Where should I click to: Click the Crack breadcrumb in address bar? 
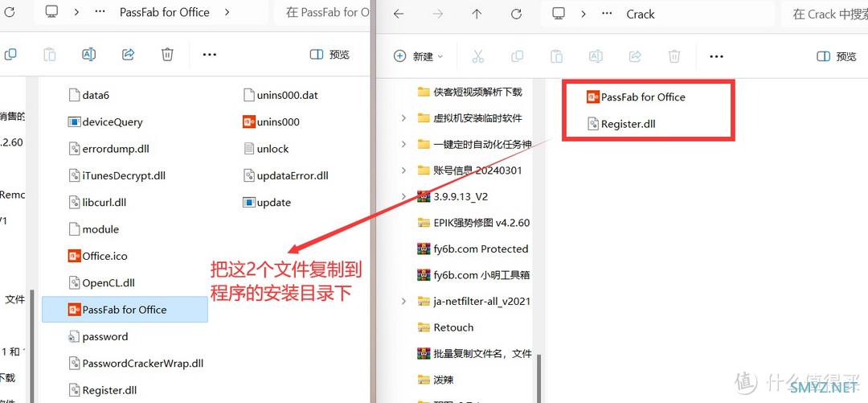point(641,14)
